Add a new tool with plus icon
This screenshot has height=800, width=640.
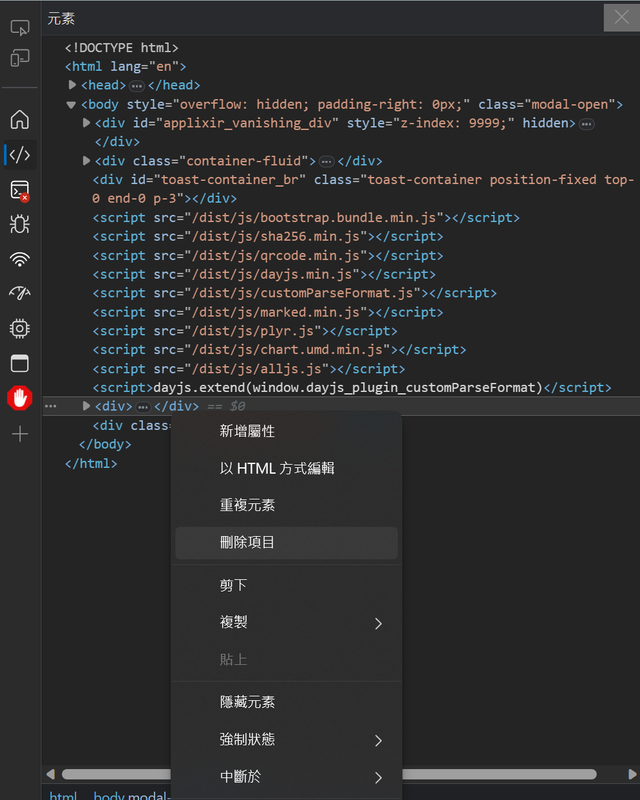(20, 434)
